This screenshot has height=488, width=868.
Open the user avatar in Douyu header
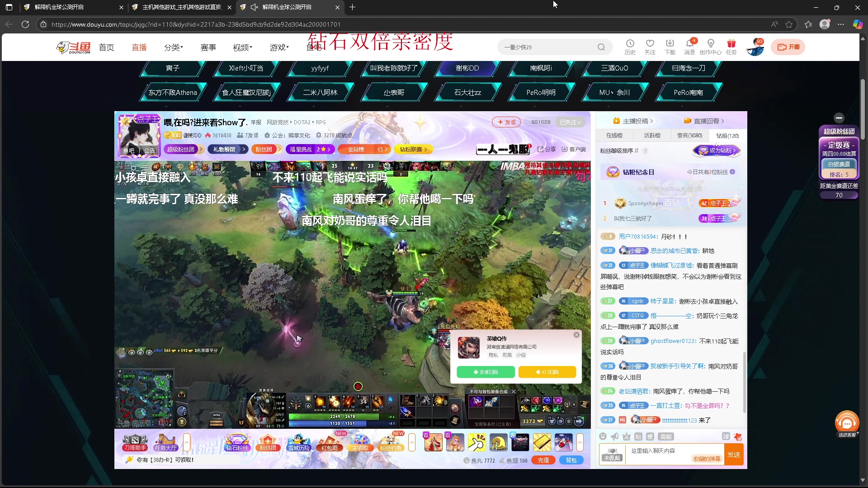(x=755, y=47)
